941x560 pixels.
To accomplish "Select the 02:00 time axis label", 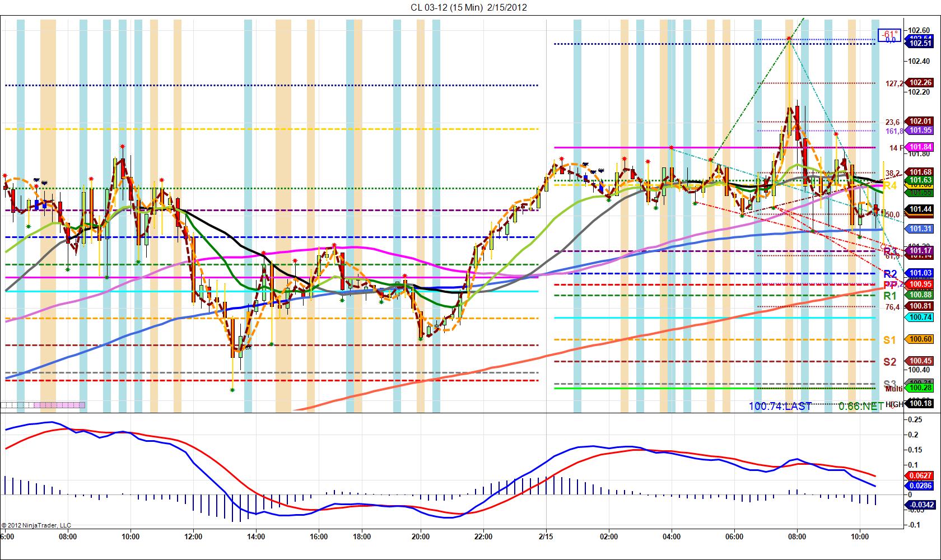I will tap(609, 536).
